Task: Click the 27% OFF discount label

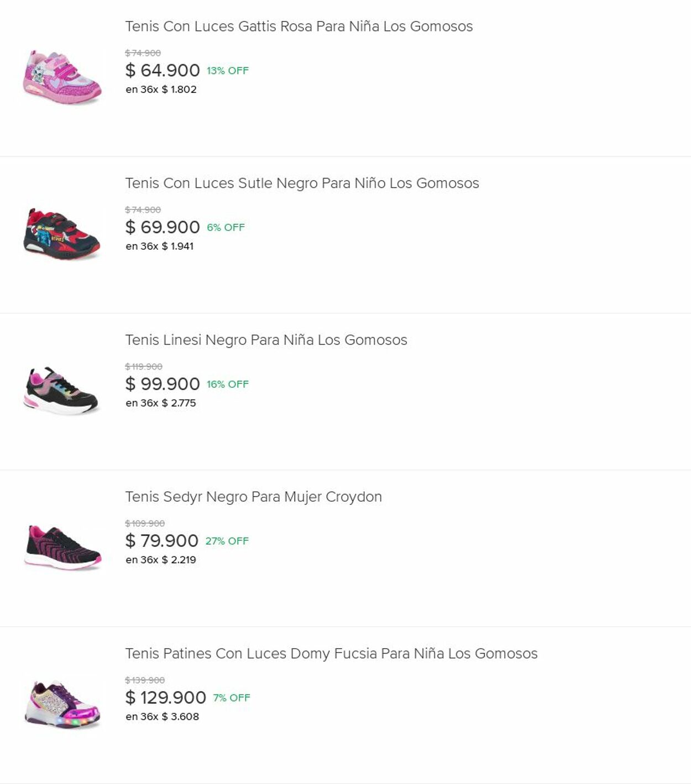Action: tap(227, 541)
